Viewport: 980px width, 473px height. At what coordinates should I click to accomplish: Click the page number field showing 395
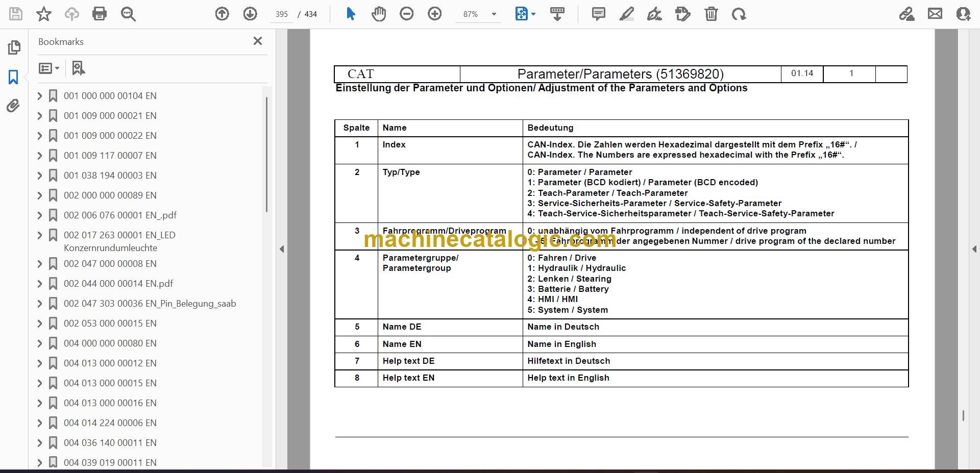(x=282, y=14)
